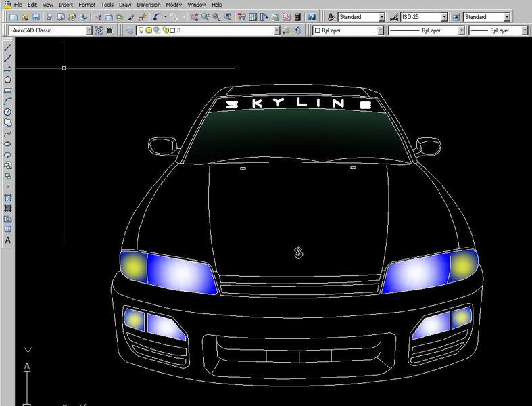The height and width of the screenshot is (406, 532).
Task: Expand the AutoCAD Classic workspace dropdown
Action: click(89, 30)
